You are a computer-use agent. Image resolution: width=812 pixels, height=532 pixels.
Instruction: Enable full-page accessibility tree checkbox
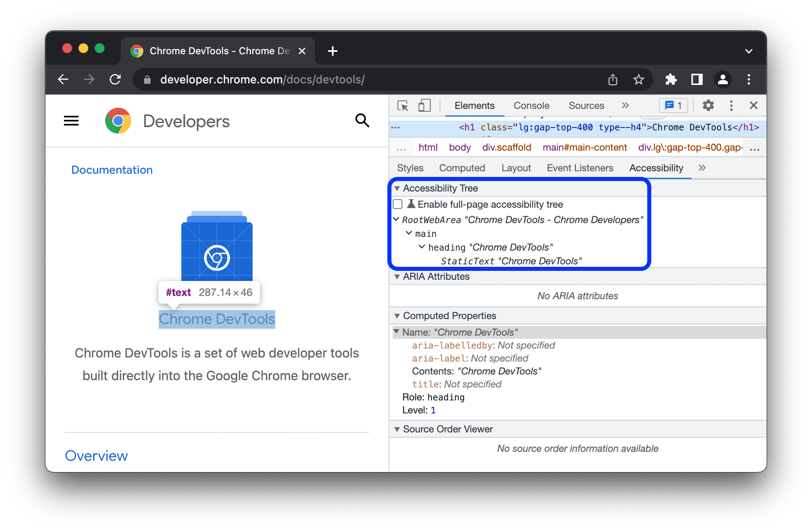pos(398,204)
